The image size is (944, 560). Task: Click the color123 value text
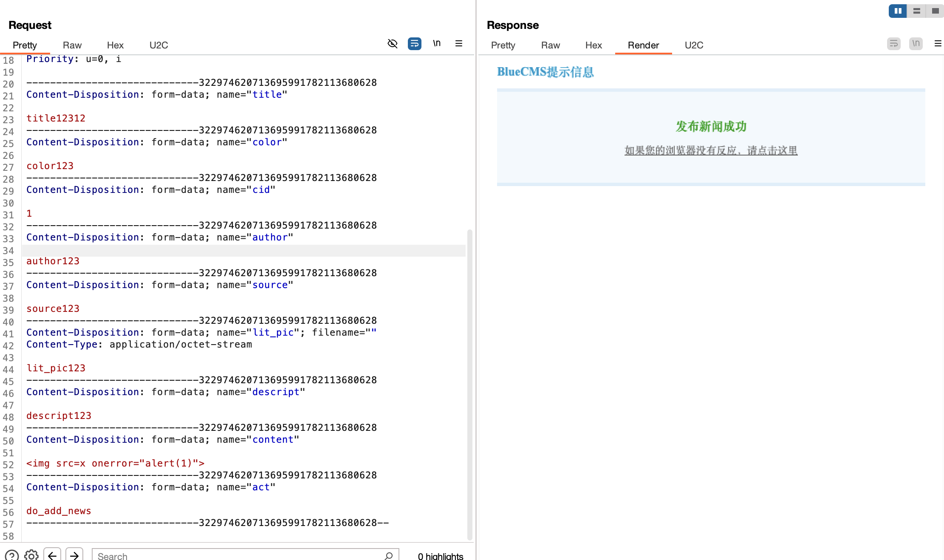tap(50, 166)
